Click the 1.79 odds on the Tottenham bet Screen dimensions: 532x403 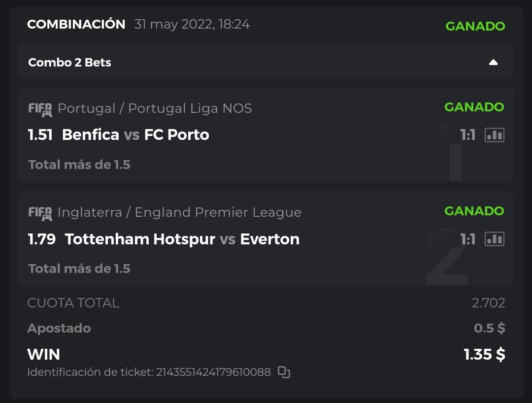coord(41,239)
